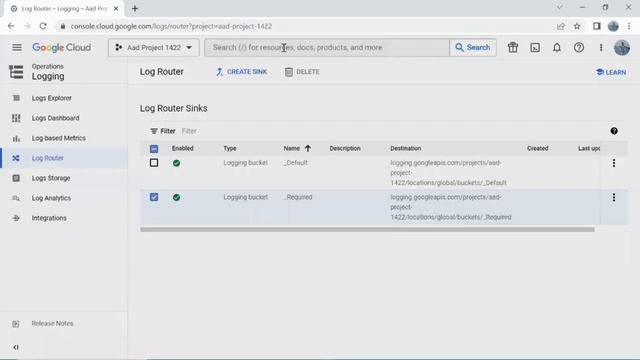Click the Logs Storage icon
640x360 pixels.
[16, 178]
